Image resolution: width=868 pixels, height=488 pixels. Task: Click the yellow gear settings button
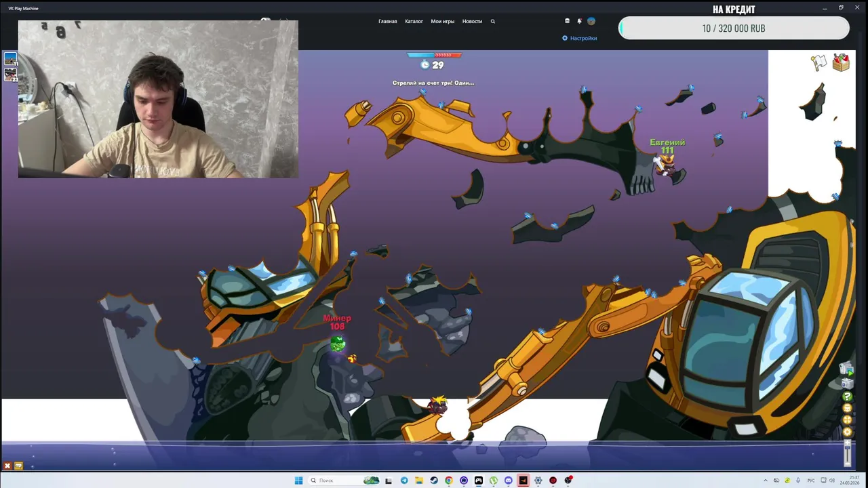coord(847,431)
